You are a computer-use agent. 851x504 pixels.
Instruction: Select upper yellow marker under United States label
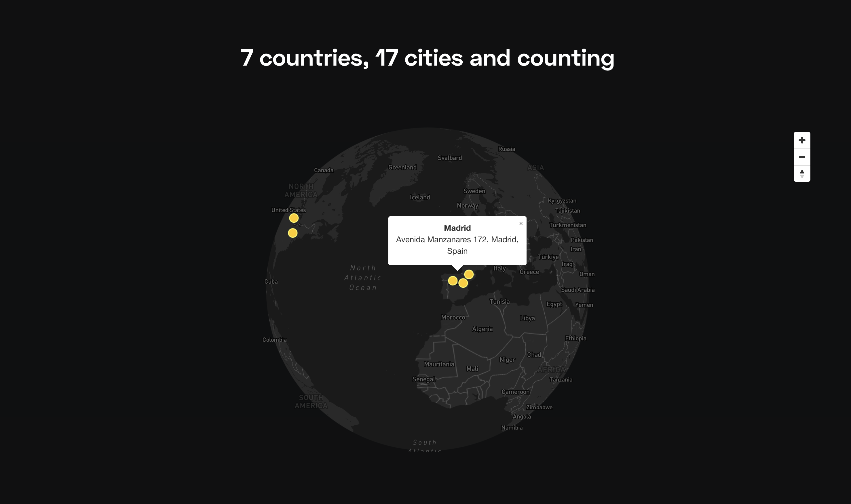[x=294, y=218]
